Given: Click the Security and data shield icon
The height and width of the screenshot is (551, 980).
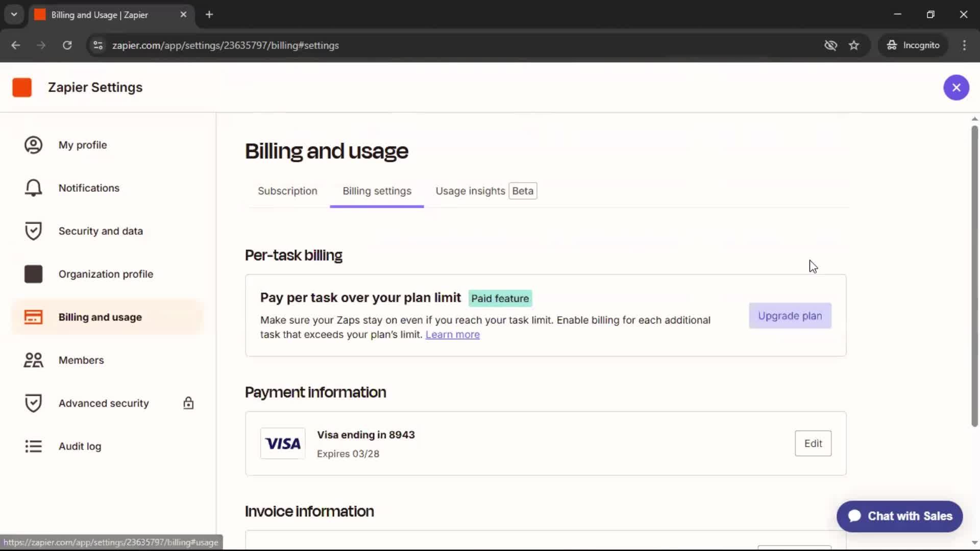Looking at the screenshot, I should (33, 231).
